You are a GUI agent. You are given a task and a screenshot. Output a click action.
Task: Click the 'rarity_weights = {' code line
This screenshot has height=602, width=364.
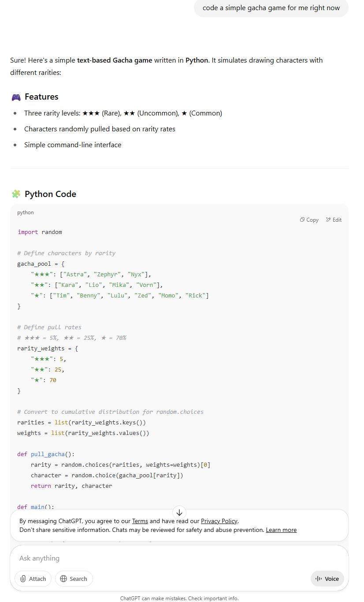pyautogui.click(x=48, y=348)
